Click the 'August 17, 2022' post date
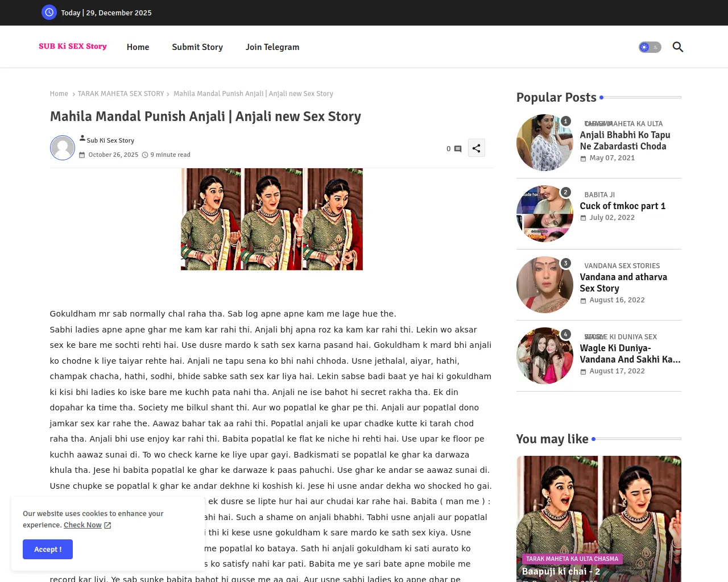Screen dimensions: 728x582 coord(617,371)
